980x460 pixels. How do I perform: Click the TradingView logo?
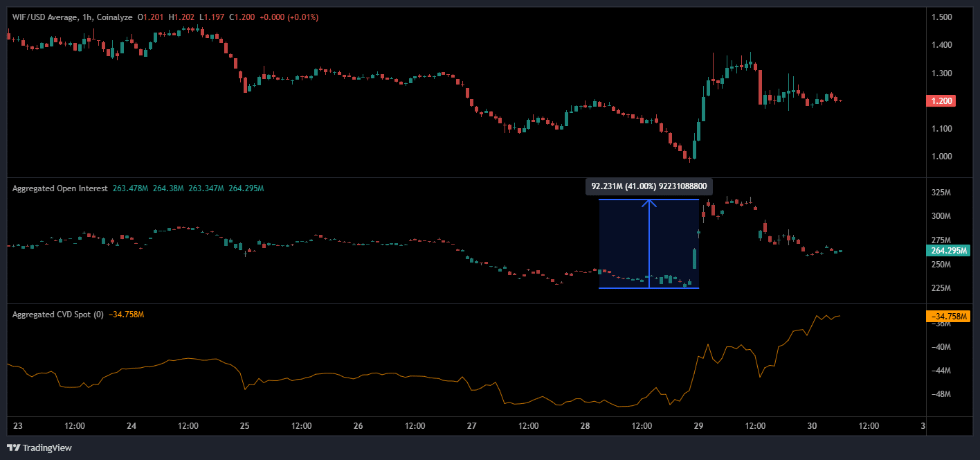39,448
